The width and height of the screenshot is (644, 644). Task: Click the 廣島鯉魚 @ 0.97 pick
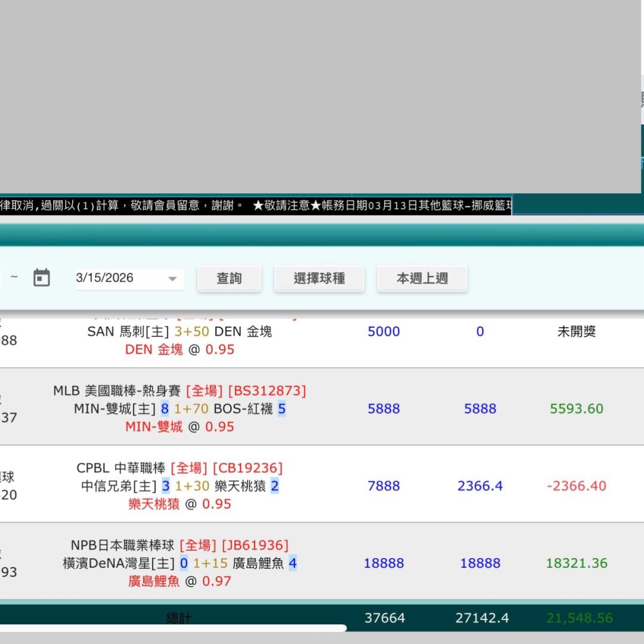point(179,581)
